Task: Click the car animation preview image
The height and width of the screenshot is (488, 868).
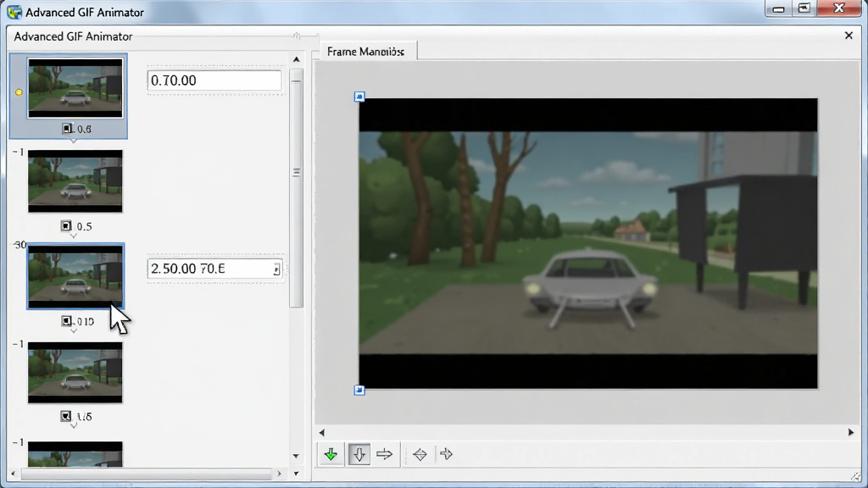Action: [588, 243]
